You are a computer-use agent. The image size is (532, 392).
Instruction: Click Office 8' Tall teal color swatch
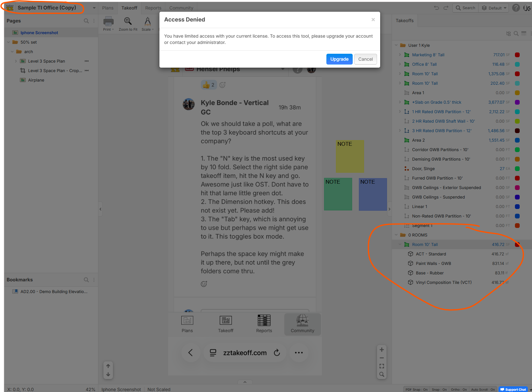click(517, 64)
